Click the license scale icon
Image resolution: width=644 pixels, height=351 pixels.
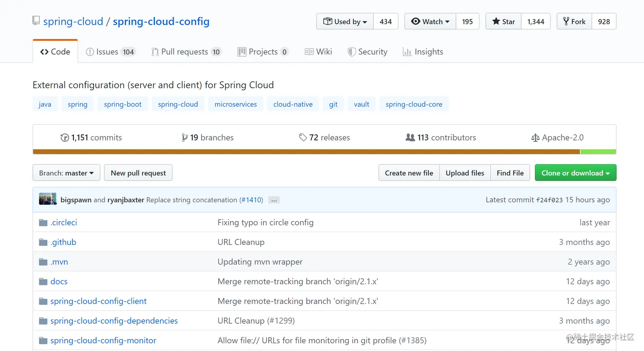click(x=535, y=138)
